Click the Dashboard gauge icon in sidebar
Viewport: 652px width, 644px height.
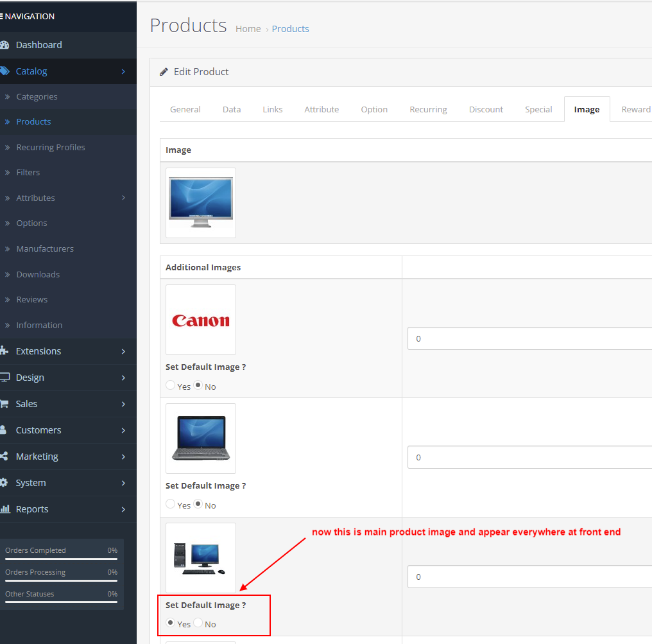pyautogui.click(x=4, y=45)
